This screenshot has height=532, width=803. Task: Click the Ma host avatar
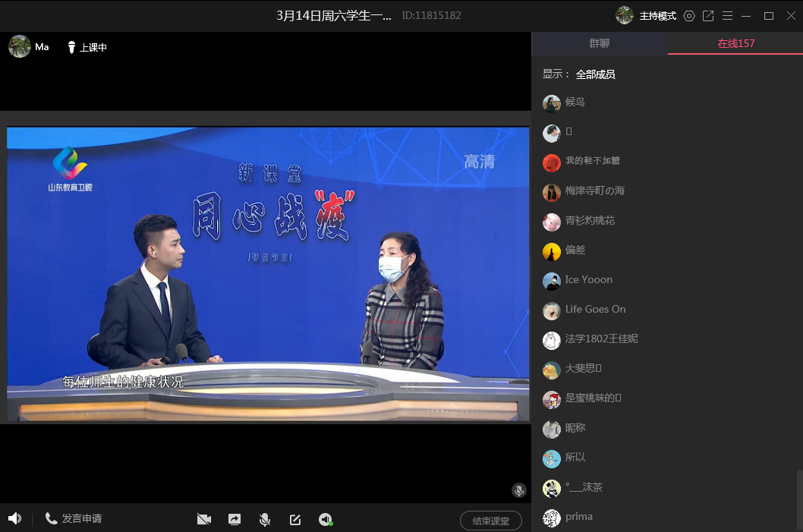pyautogui.click(x=20, y=46)
